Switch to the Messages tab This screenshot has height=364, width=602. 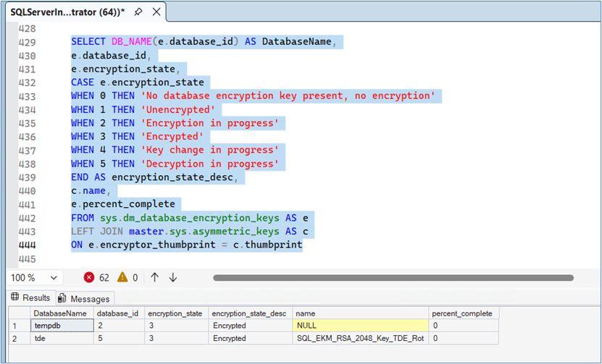tap(84, 298)
